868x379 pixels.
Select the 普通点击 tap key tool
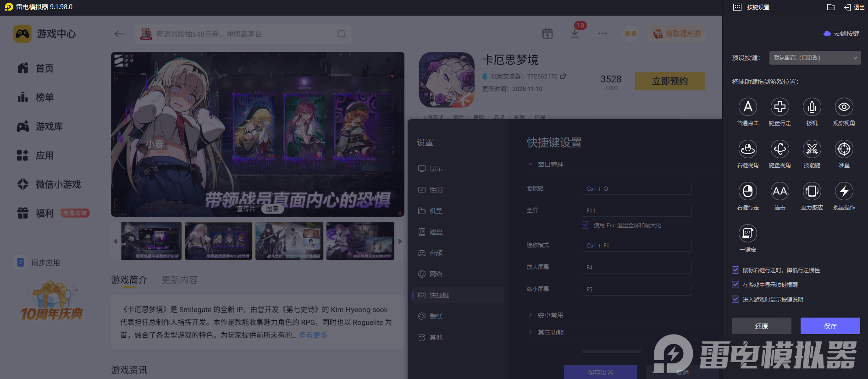pyautogui.click(x=748, y=107)
